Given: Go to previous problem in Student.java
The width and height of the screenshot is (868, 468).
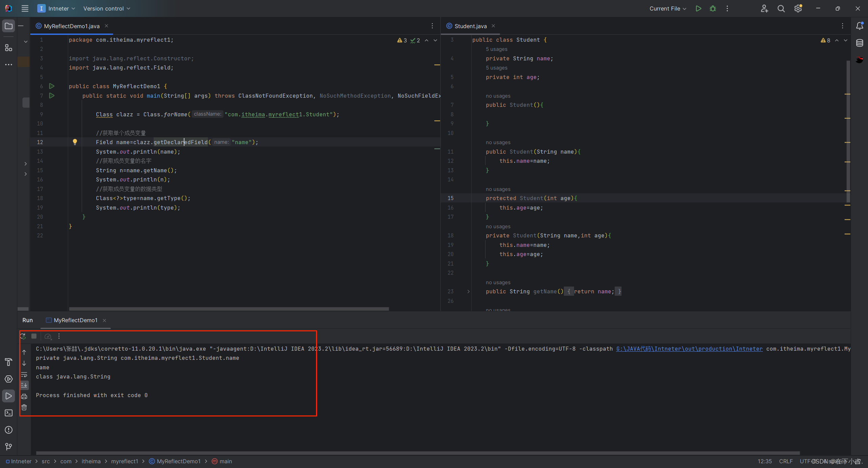Looking at the screenshot, I should 837,40.
